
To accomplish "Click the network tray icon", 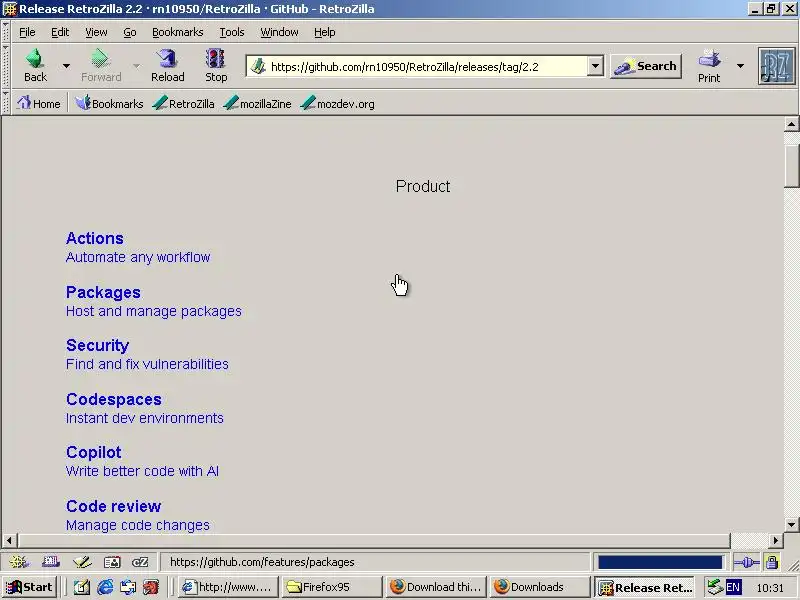I will pos(715,587).
